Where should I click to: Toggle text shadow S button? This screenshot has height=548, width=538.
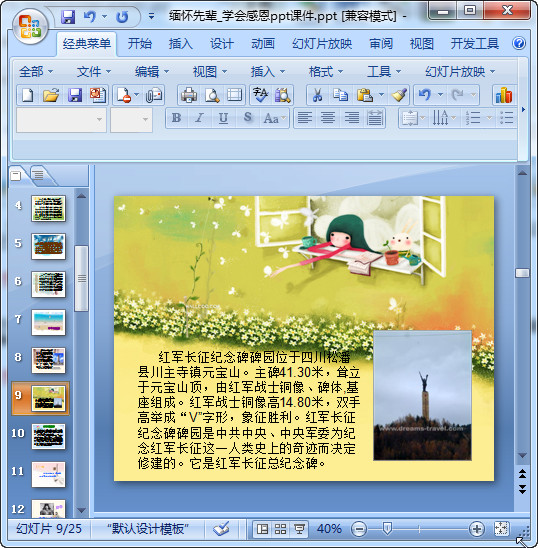[x=248, y=117]
